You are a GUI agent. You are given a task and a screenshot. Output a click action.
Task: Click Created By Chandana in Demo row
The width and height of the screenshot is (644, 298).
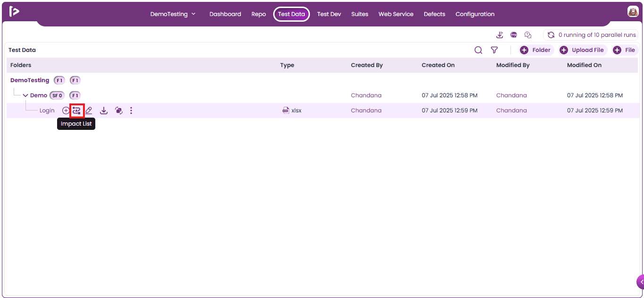[x=366, y=95]
